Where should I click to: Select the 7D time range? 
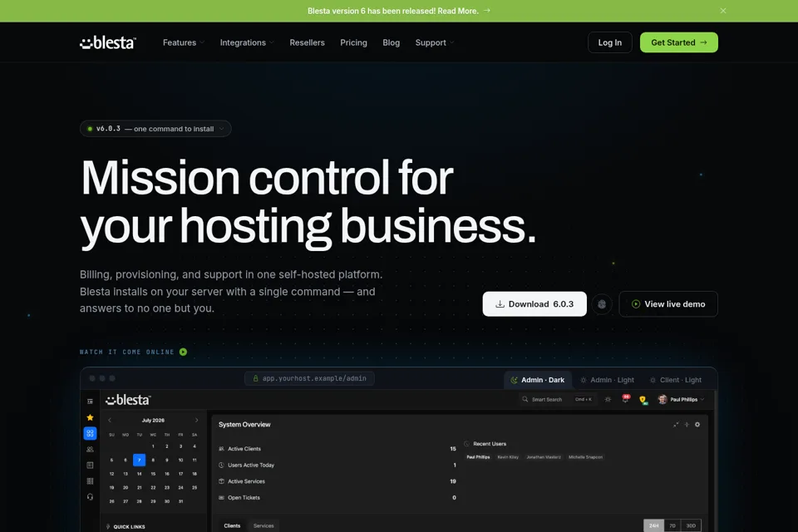point(672,526)
